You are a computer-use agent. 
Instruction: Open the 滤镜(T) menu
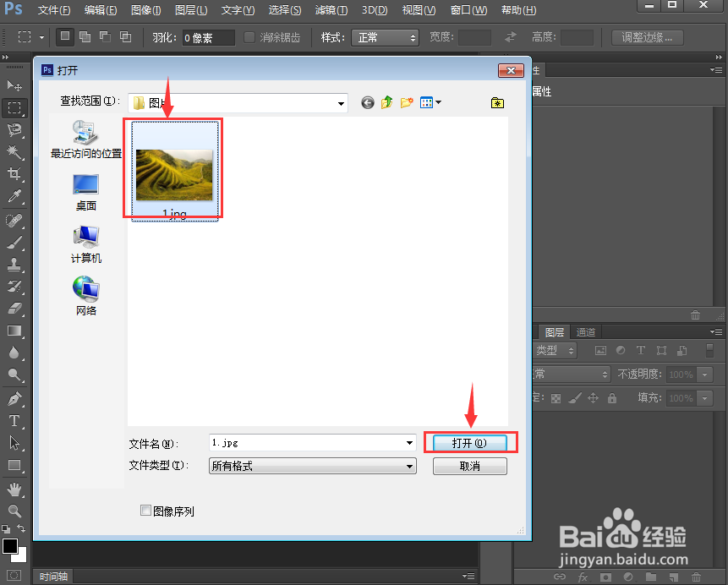[331, 10]
